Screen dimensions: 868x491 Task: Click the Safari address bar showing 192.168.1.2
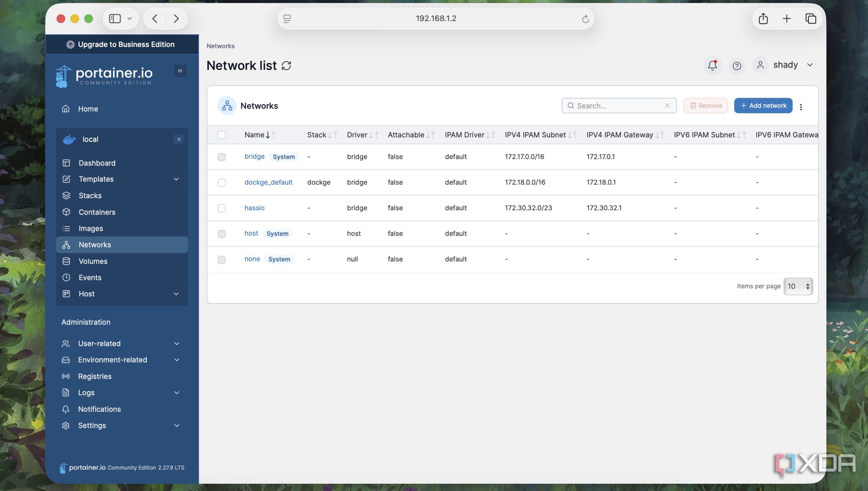(x=436, y=19)
